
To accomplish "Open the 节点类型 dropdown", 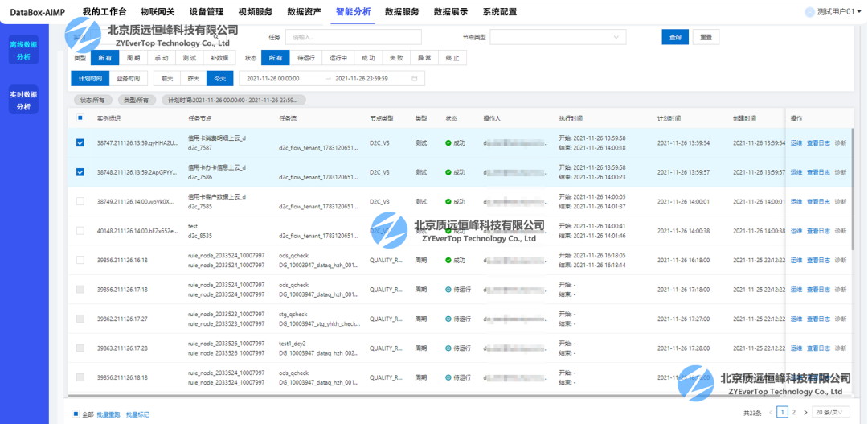I will (558, 37).
